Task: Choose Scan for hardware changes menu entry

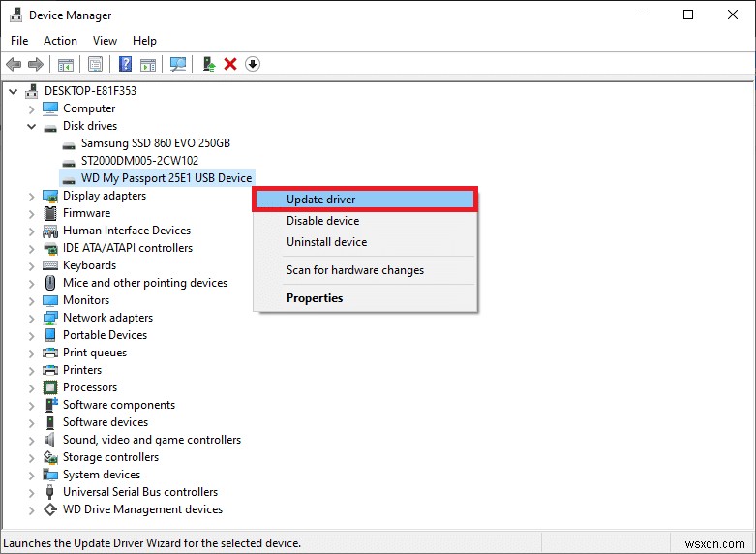Action: [365, 270]
